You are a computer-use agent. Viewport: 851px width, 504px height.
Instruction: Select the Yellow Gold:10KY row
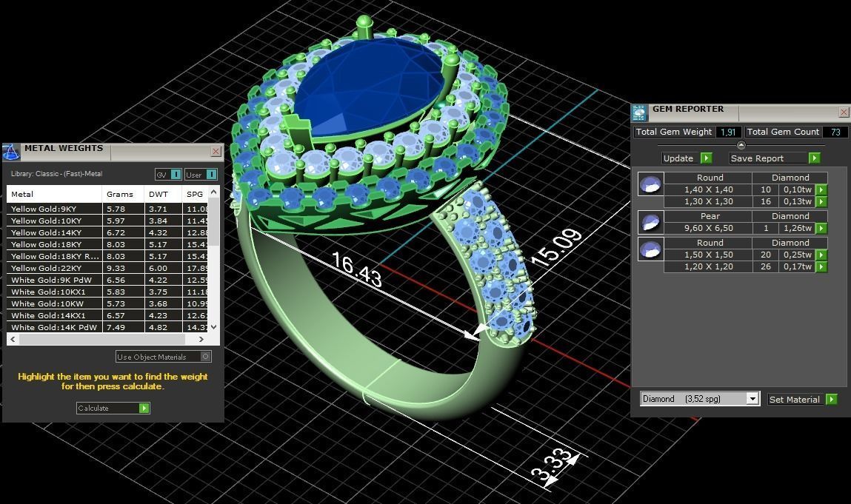coord(107,221)
